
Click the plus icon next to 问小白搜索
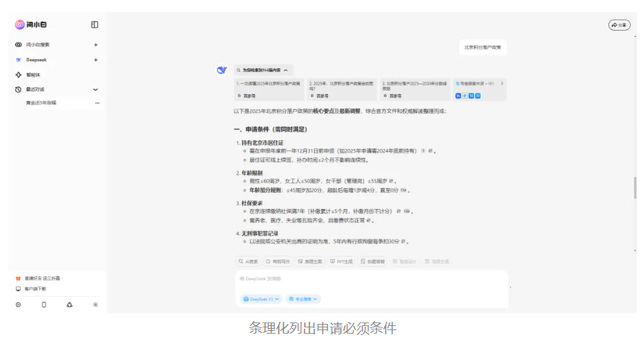96,45
